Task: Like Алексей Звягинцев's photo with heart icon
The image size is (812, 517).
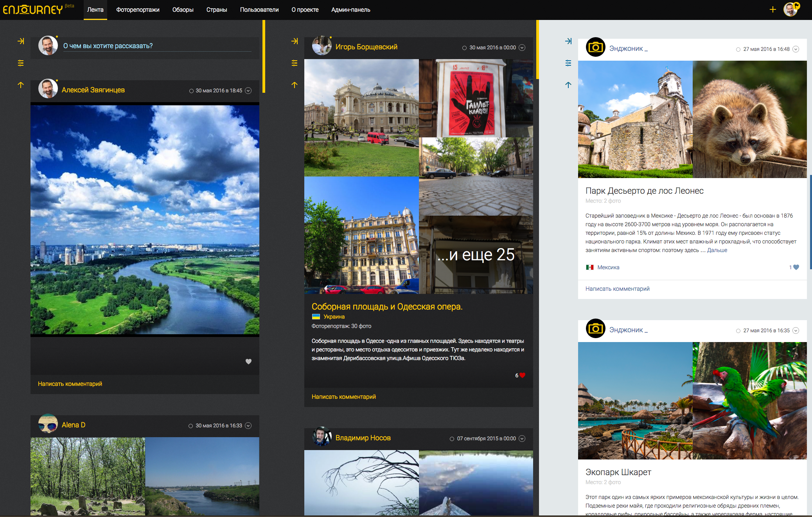Action: click(x=248, y=362)
